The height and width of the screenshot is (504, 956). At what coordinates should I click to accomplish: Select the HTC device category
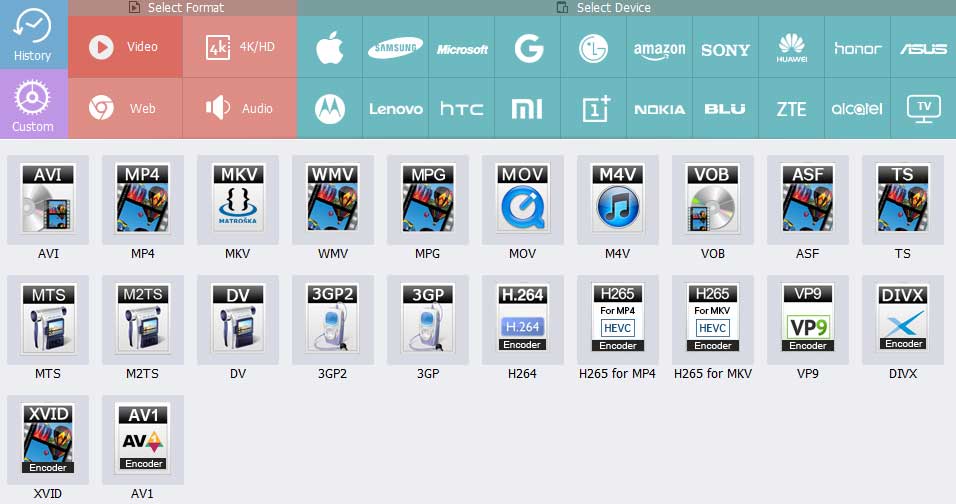[462, 108]
